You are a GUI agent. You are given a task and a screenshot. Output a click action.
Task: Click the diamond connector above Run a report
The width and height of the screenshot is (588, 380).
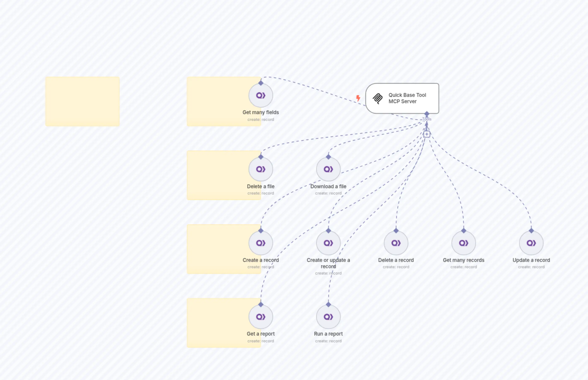[x=328, y=304]
